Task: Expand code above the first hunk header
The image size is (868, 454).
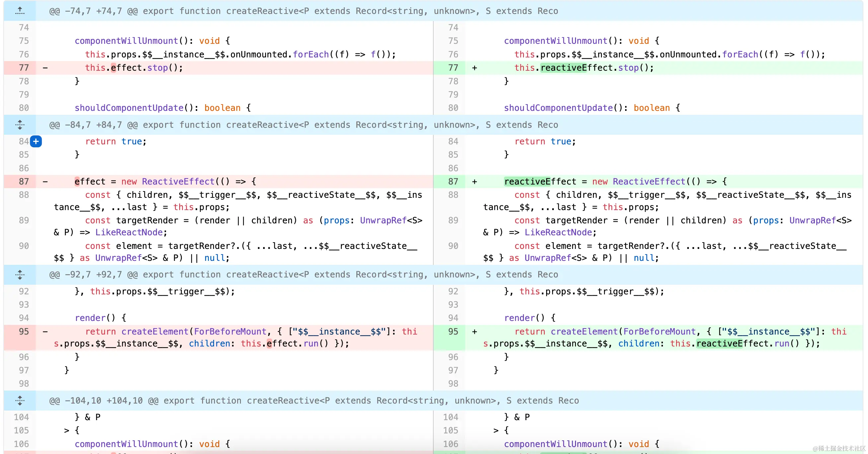Action: click(20, 11)
